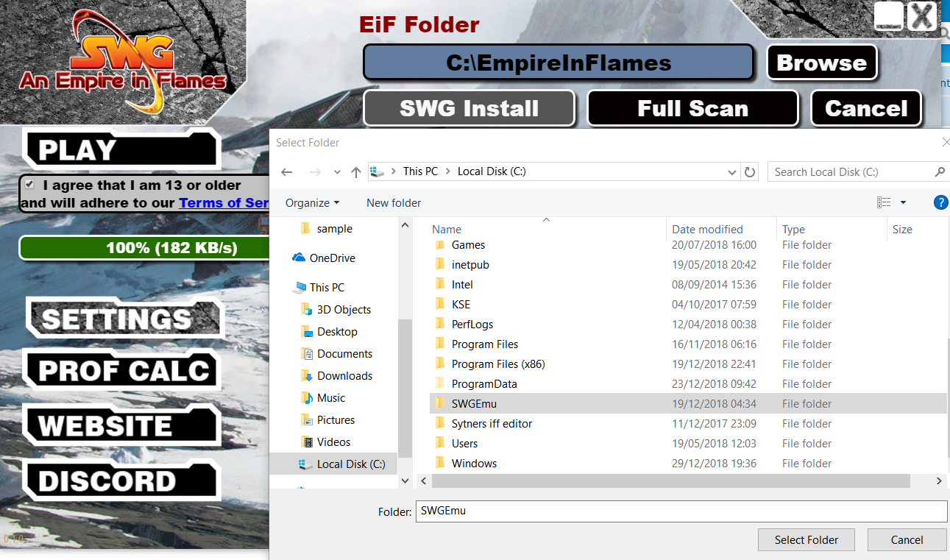The image size is (950, 560).
Task: Click This PC in address breadcrumb
Action: (x=420, y=171)
